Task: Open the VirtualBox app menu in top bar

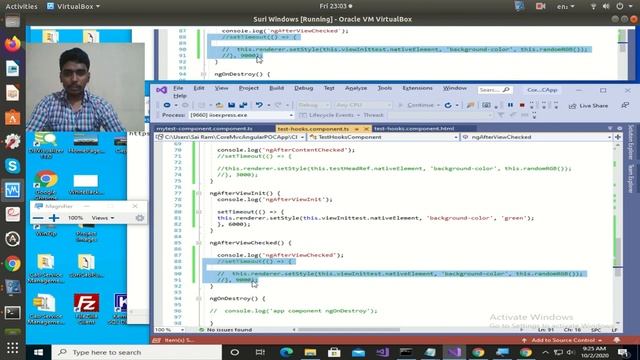Action: 73,7
